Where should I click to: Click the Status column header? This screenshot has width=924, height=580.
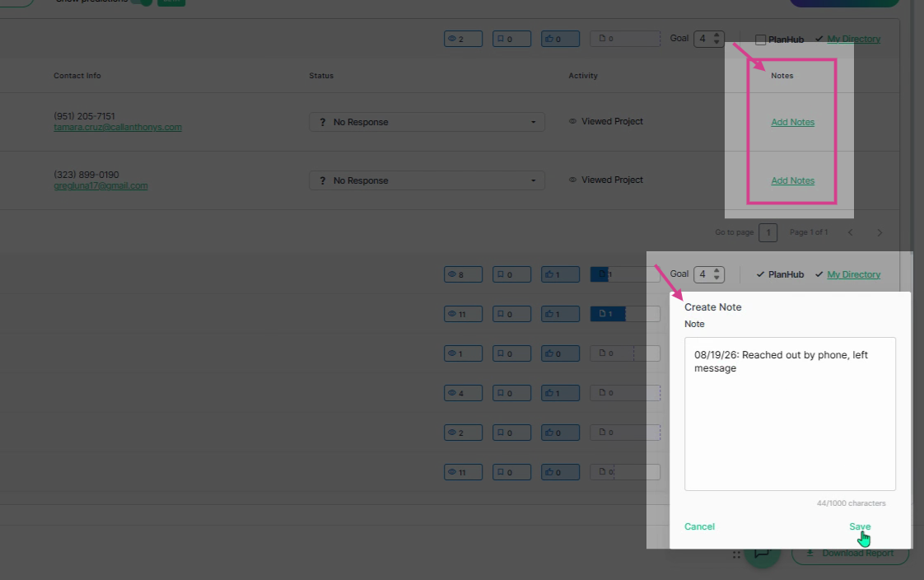[321, 76]
